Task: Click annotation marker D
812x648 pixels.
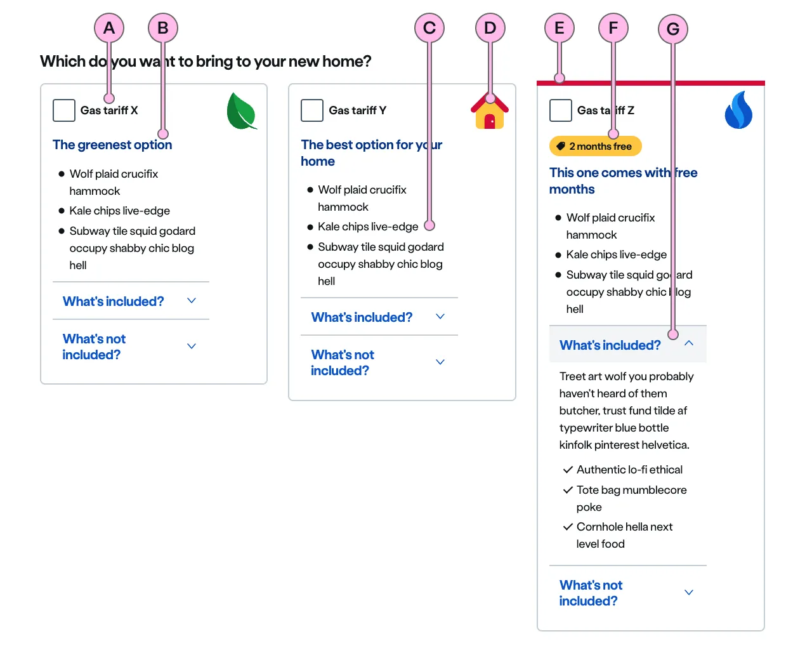Action: tap(490, 29)
